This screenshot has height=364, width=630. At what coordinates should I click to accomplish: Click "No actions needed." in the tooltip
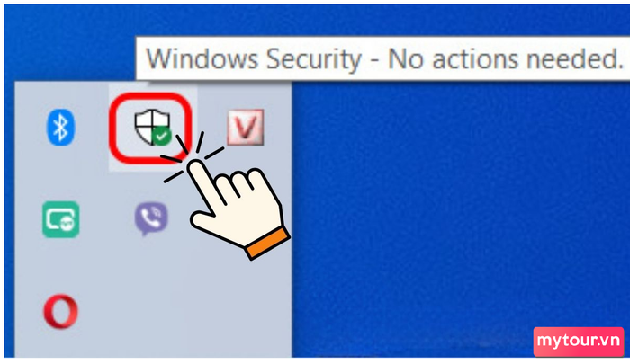[506, 59]
